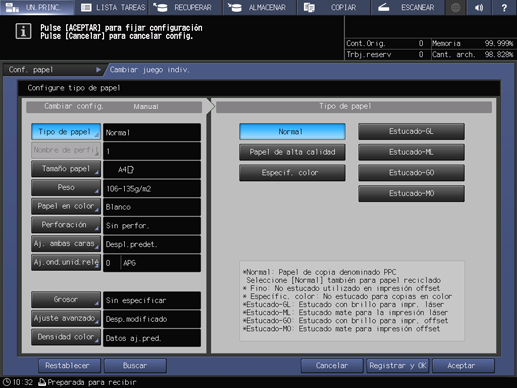Switch to the LISTA TAREAS tab
Screen dimensions: 517x388
(x=113, y=7)
